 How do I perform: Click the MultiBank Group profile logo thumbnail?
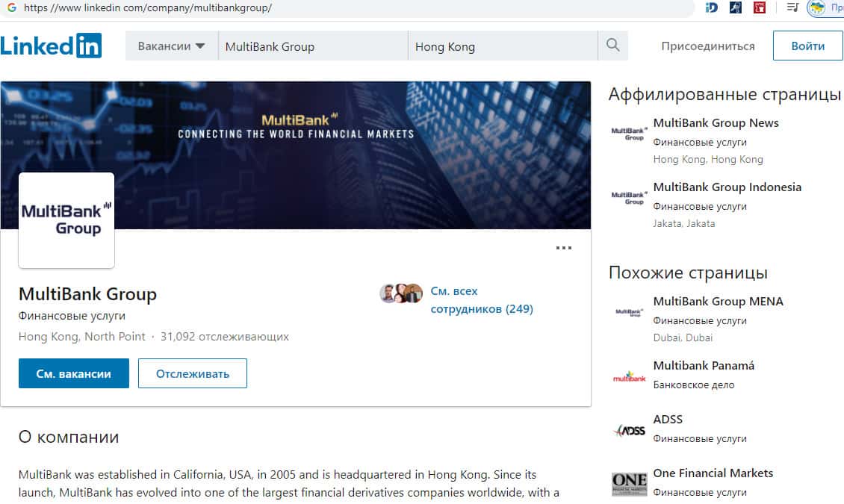pyautogui.click(x=66, y=220)
